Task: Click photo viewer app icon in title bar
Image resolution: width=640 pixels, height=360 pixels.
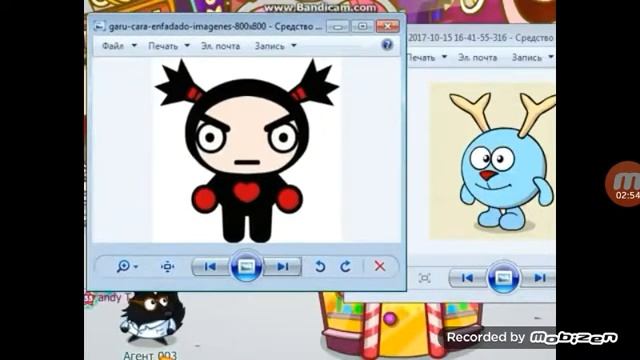Action: tap(99, 27)
